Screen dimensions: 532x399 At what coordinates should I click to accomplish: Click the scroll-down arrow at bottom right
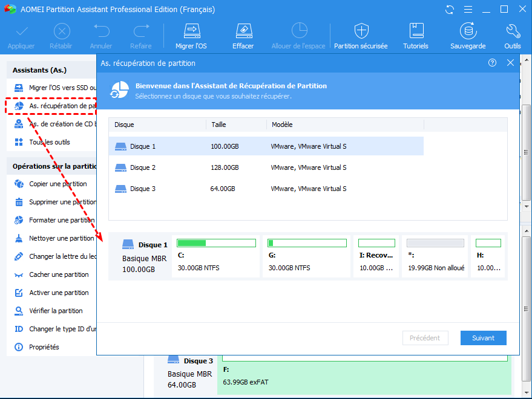pos(526,392)
